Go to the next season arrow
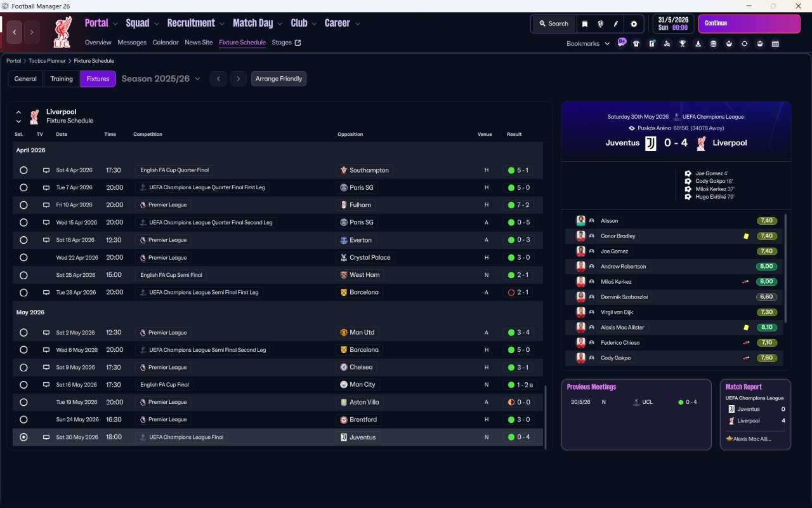This screenshot has width=812, height=508. coord(239,79)
